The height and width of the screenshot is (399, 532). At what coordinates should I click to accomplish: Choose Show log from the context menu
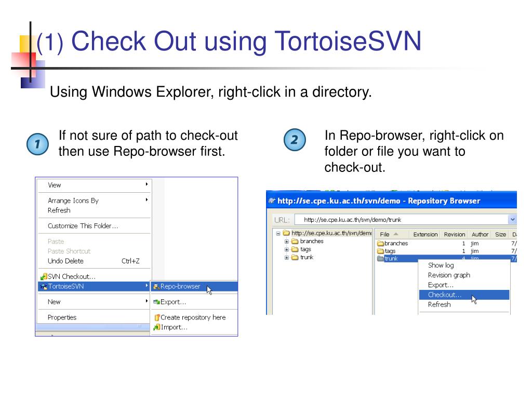click(464, 265)
